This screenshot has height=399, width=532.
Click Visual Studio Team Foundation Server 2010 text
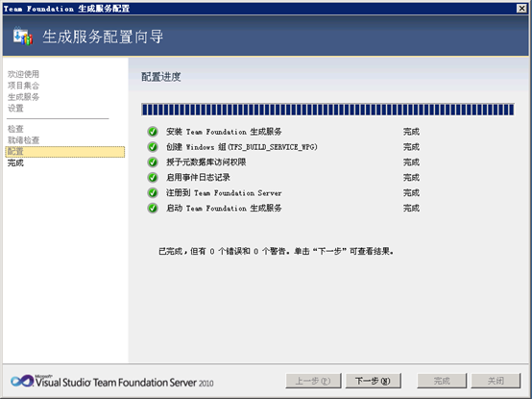125,383
